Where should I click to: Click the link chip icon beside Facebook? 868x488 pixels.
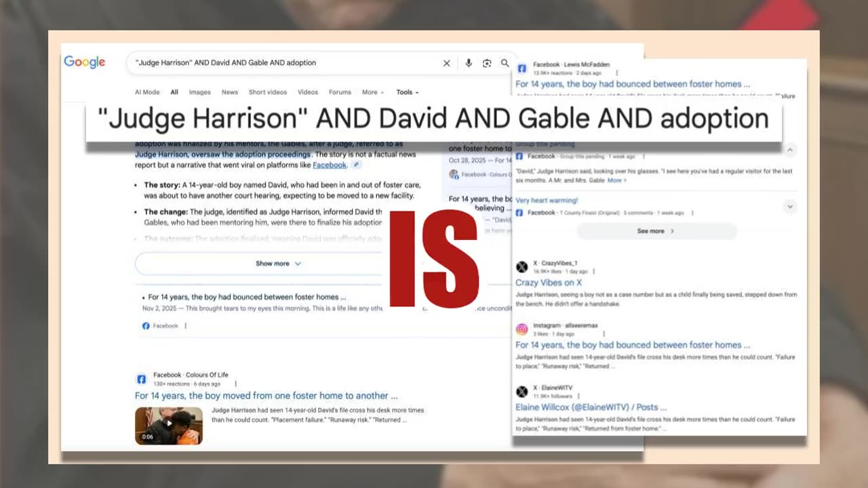click(x=357, y=165)
